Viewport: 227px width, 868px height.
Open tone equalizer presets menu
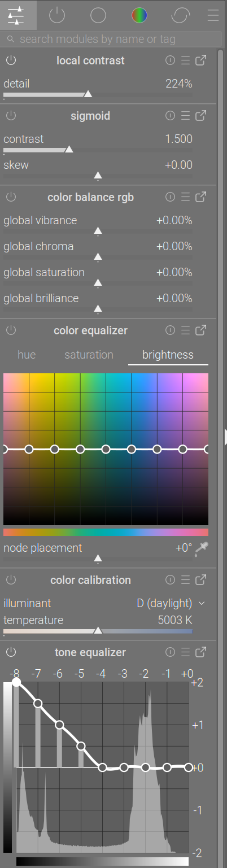tap(185, 652)
